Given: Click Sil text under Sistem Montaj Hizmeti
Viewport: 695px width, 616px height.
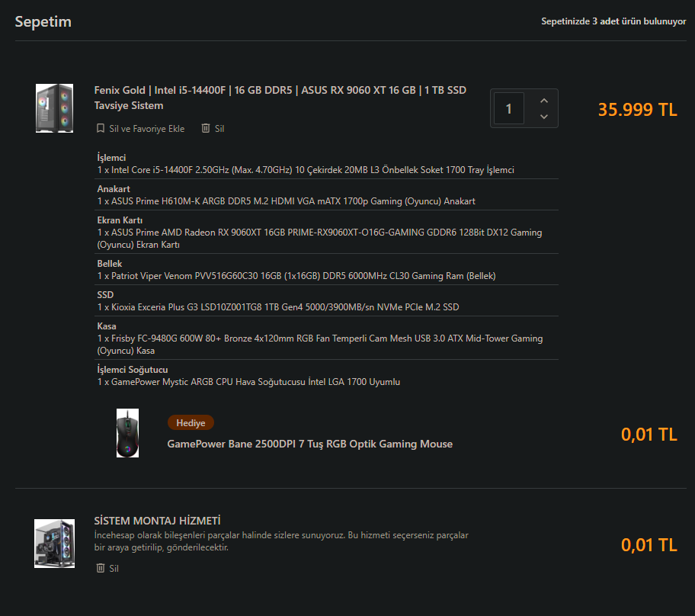Looking at the screenshot, I should (x=114, y=568).
